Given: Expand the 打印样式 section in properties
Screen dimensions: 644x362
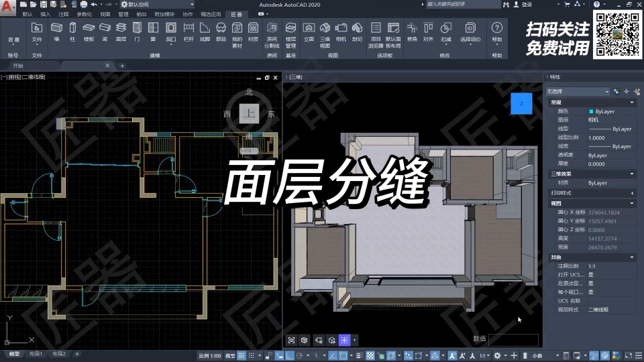Looking at the screenshot, I should (x=632, y=193).
